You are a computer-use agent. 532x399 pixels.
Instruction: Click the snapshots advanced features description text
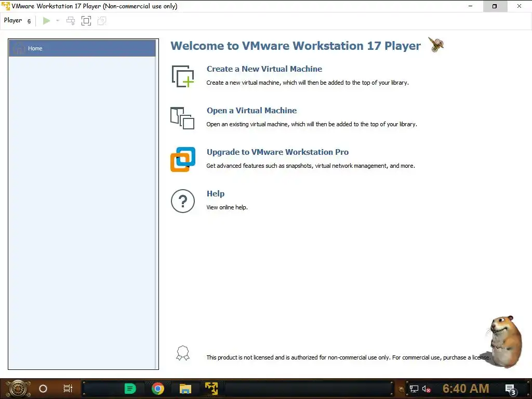[x=311, y=166]
